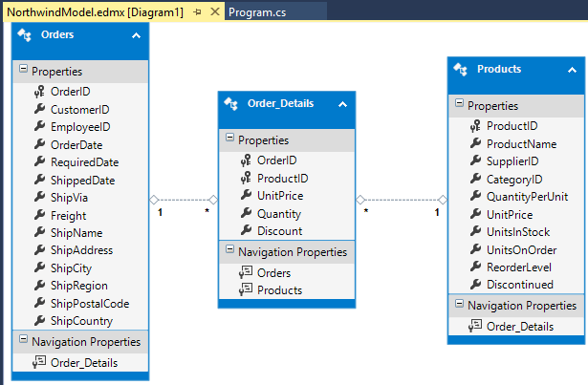The width and height of the screenshot is (588, 385).
Task: Click the Orders entity title
Action: click(57, 34)
